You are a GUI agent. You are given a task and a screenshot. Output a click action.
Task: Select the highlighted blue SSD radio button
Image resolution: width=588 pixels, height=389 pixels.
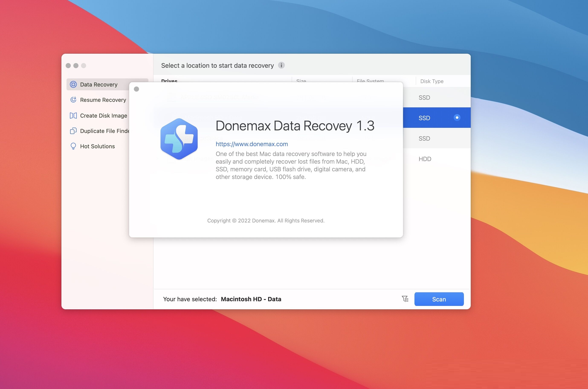456,117
